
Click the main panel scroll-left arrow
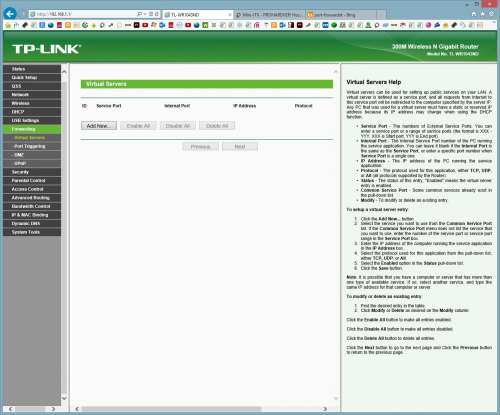click(77, 409)
